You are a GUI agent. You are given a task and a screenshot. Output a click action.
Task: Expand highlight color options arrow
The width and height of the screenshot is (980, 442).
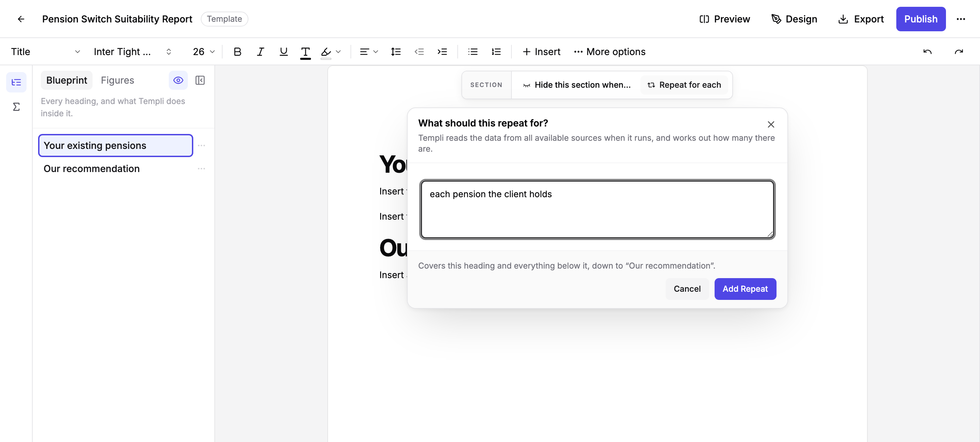point(338,52)
